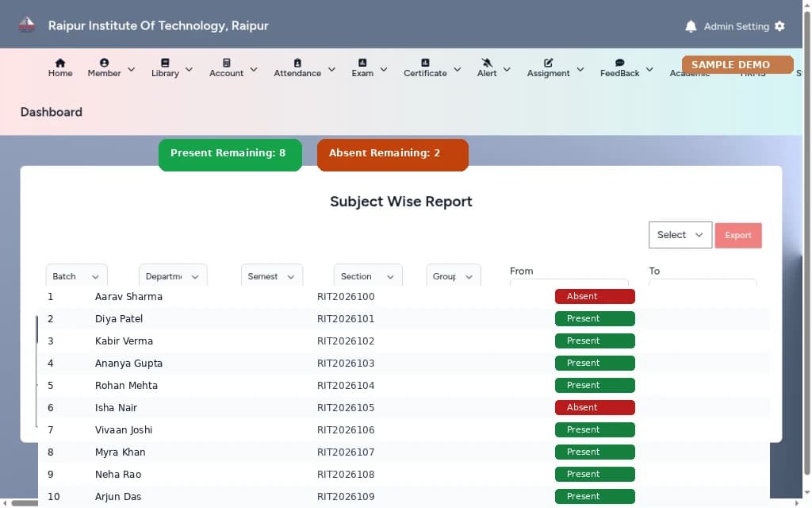This screenshot has width=812, height=508.
Task: Click the Assigment edit icon
Action: tap(548, 63)
